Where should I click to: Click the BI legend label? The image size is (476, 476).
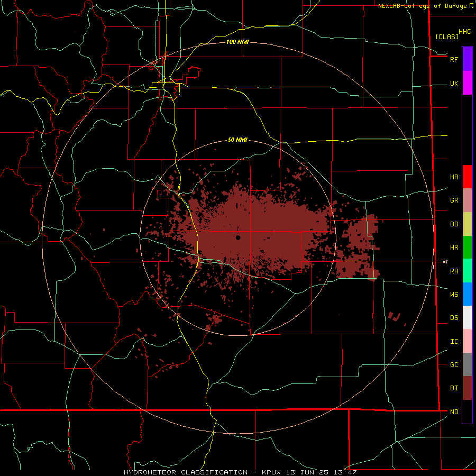[454, 388]
